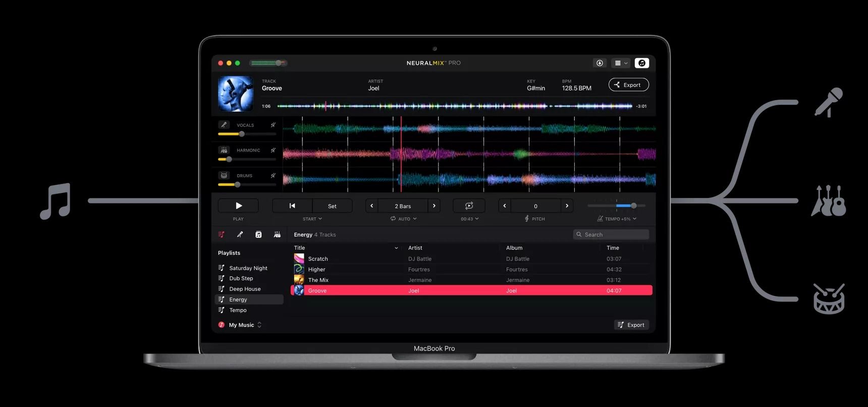
Task: Start playback with the Play button
Action: pyautogui.click(x=238, y=206)
